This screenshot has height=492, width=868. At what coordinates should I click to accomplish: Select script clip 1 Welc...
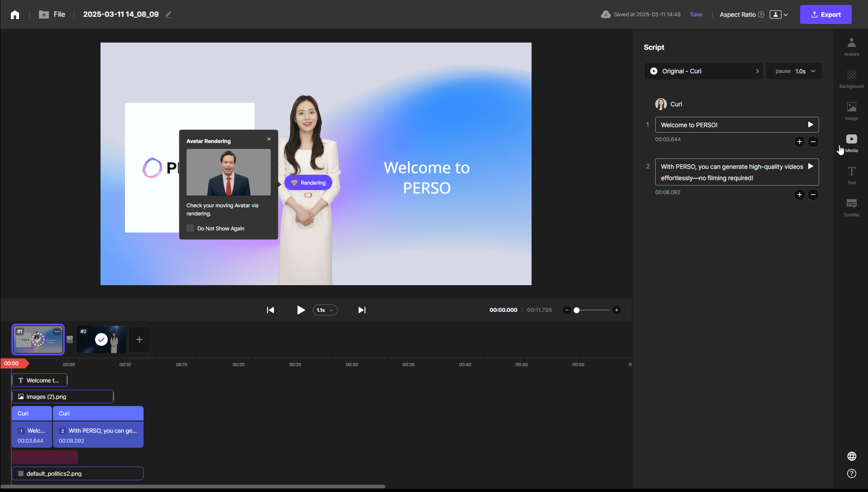coord(32,435)
